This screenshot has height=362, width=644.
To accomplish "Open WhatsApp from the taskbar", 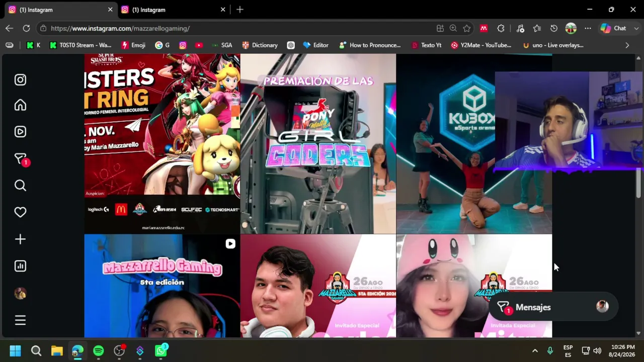I will (161, 351).
